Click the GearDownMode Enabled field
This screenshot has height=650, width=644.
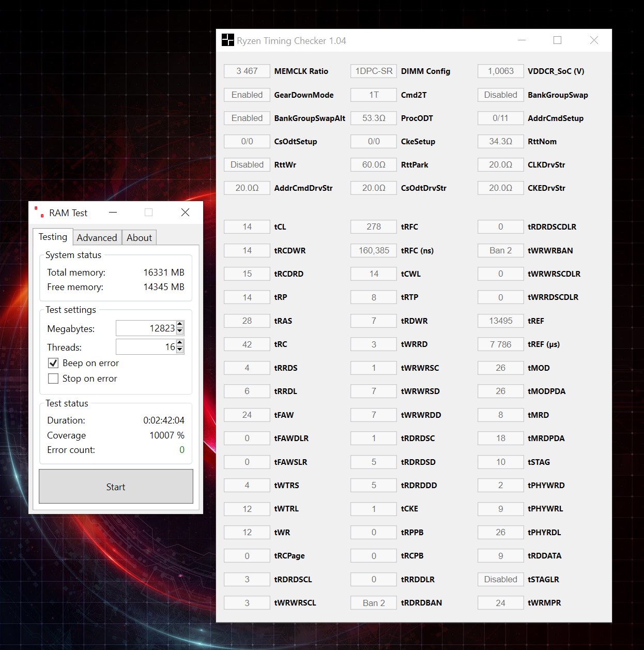point(247,95)
